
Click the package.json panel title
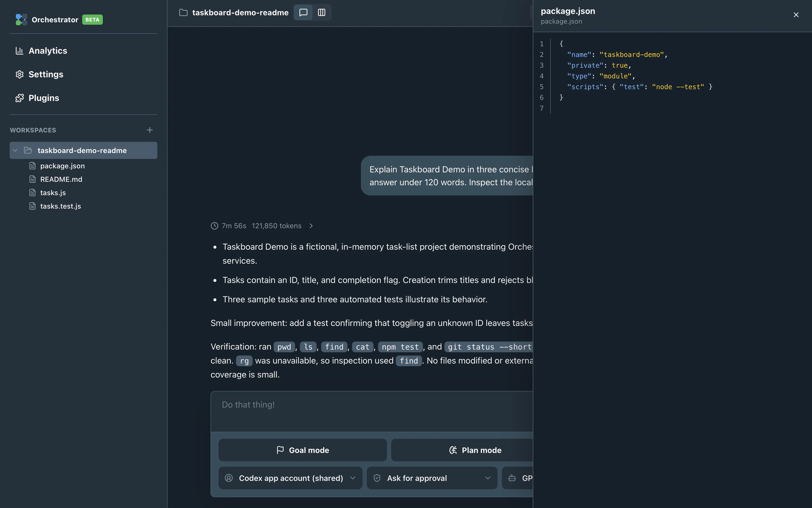[x=568, y=11]
